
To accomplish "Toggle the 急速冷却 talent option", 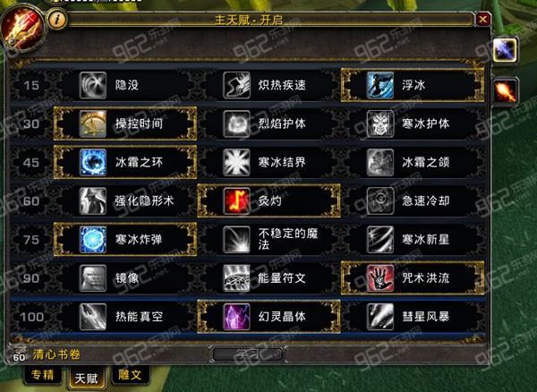I will tap(413, 201).
